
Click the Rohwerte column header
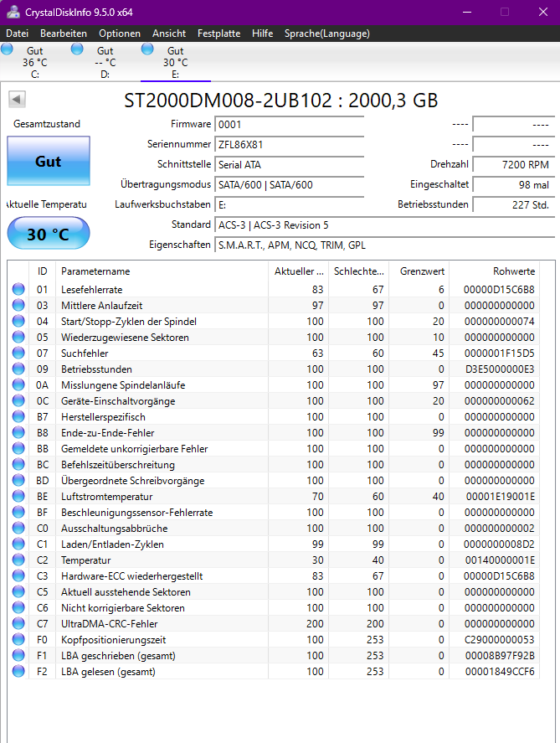tap(494, 271)
